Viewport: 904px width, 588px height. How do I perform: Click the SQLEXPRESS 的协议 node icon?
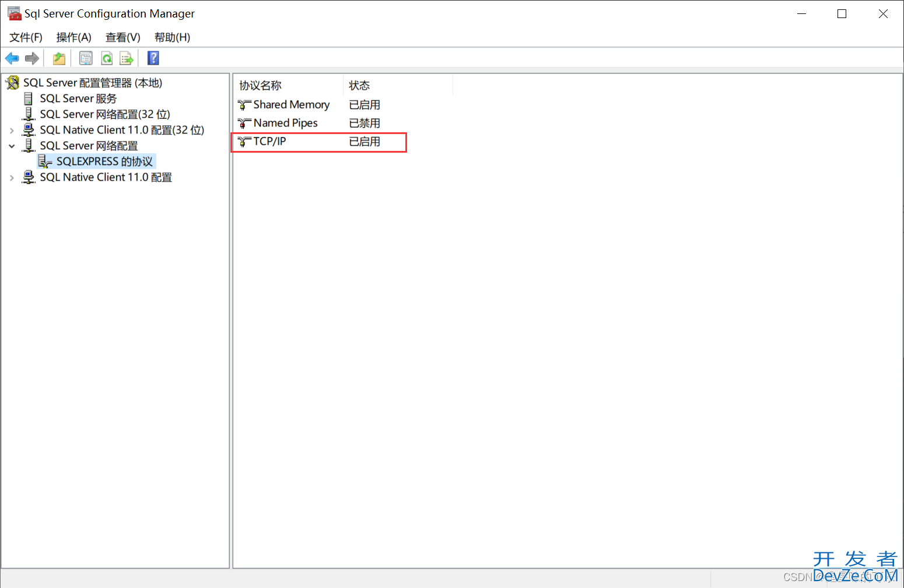click(x=45, y=161)
